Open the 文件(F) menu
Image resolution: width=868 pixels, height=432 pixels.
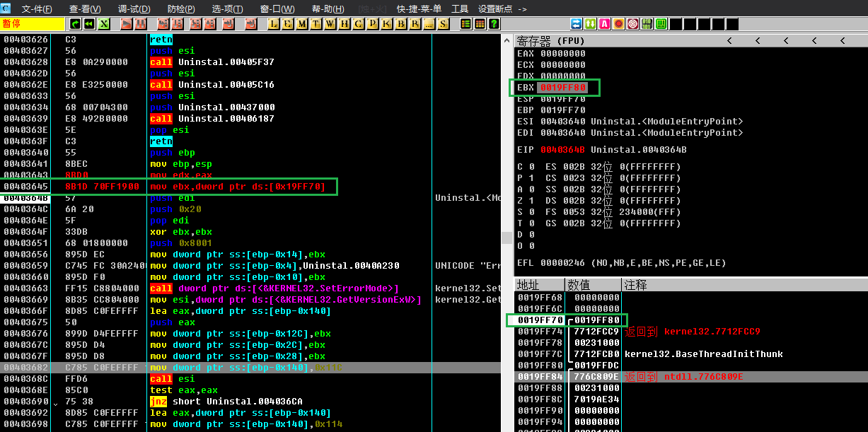37,9
